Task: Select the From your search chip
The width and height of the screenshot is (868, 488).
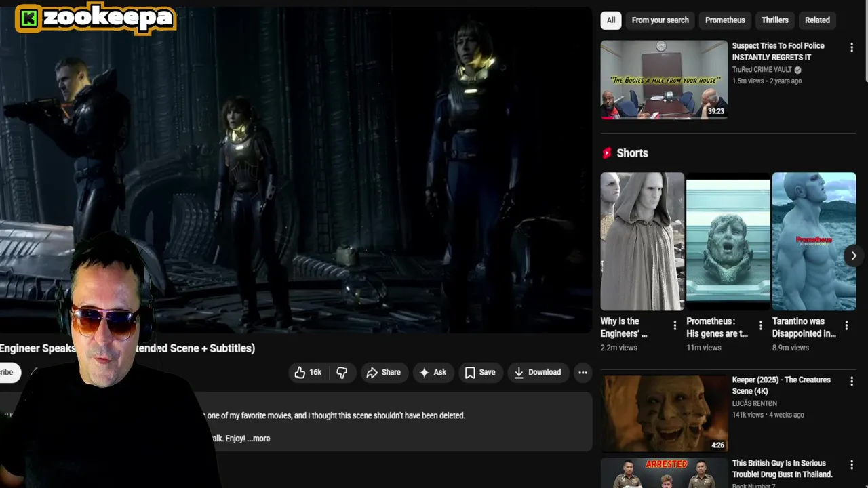Action: pyautogui.click(x=660, y=20)
